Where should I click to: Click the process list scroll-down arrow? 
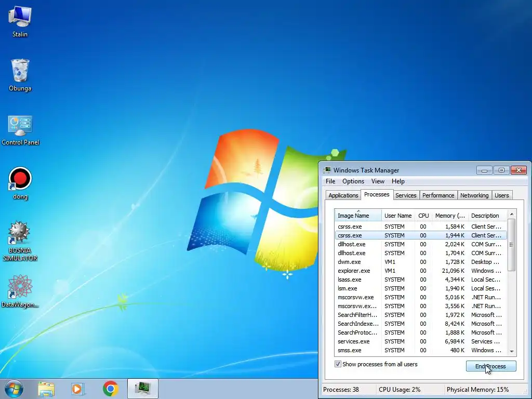512,352
